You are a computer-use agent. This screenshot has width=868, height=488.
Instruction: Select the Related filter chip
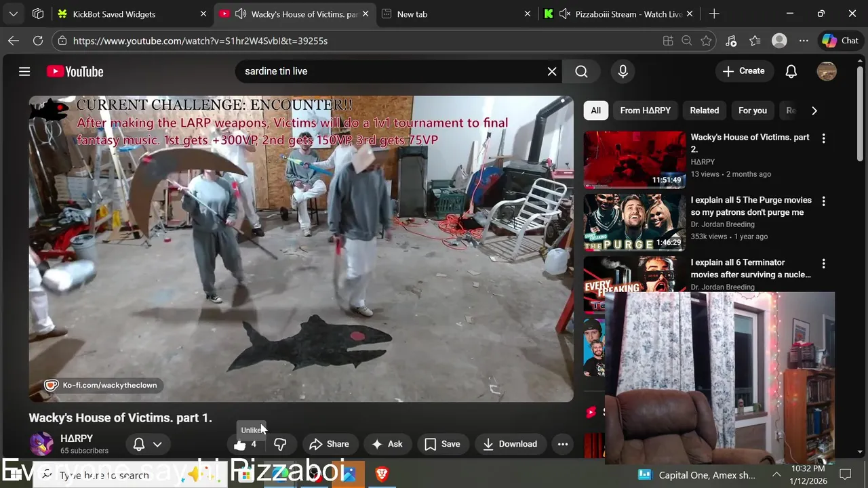pos(705,110)
